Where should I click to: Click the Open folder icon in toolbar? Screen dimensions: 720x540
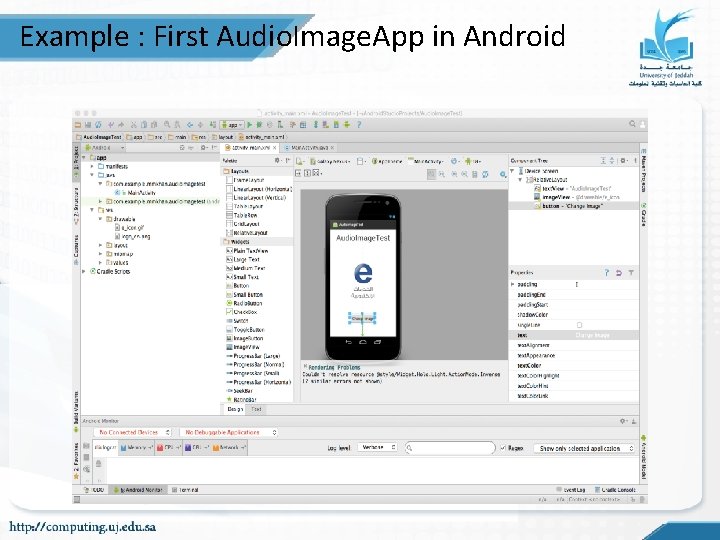[78, 124]
